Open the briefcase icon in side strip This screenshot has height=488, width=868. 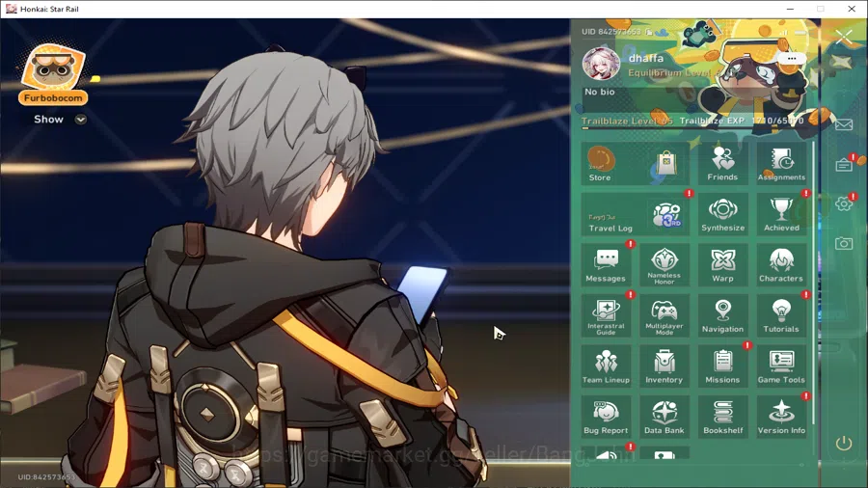pyautogui.click(x=844, y=165)
